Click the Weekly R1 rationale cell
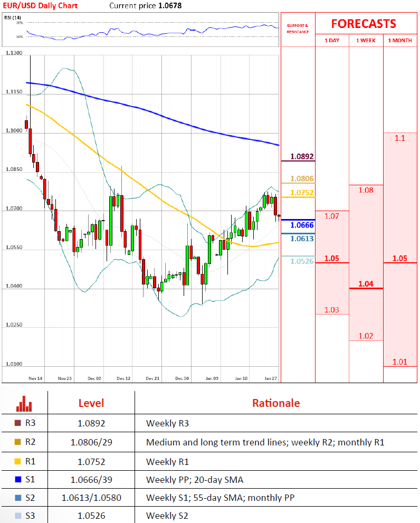 (x=167, y=462)
